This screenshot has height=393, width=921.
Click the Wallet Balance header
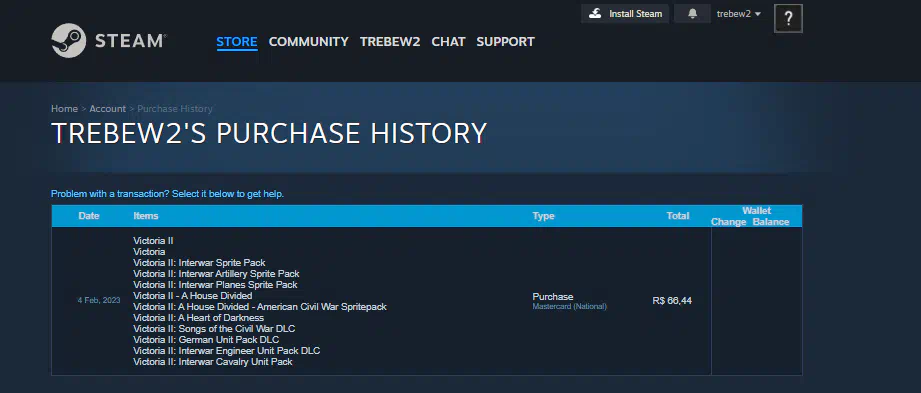coord(771,222)
